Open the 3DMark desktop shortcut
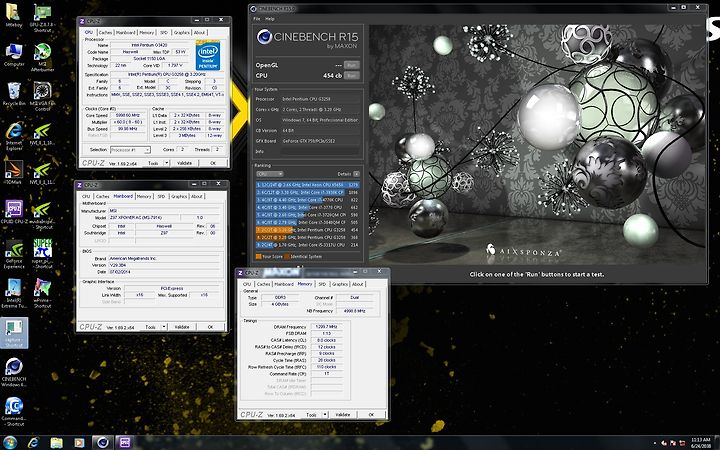The width and height of the screenshot is (720, 450). (14, 170)
